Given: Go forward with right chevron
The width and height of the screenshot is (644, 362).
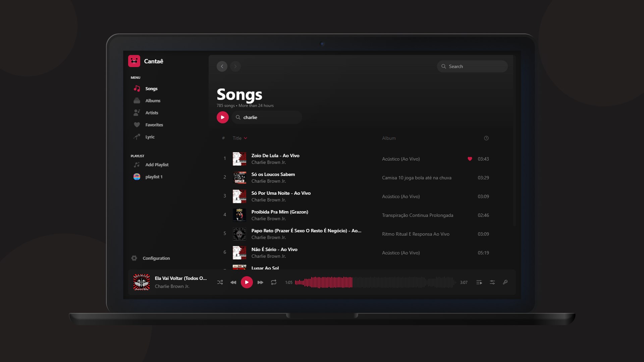Looking at the screenshot, I should click(x=235, y=66).
